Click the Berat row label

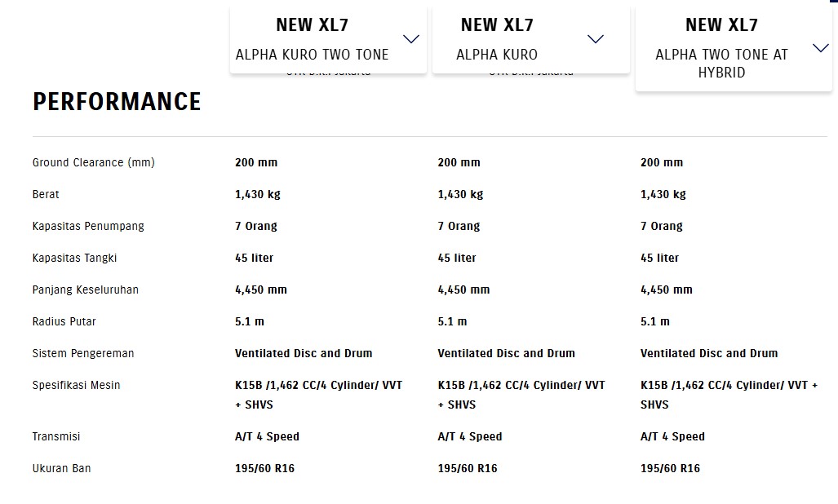[x=46, y=194]
